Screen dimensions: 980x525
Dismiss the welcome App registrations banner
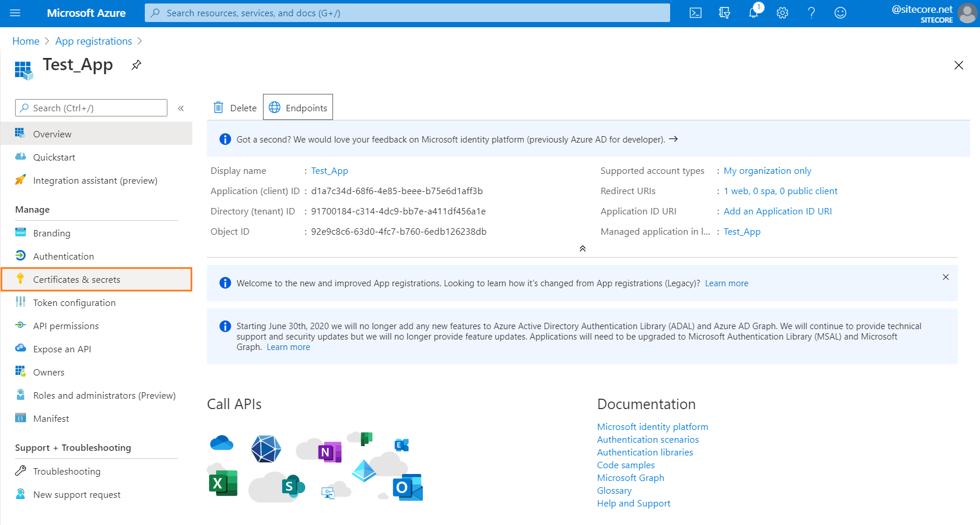tap(946, 277)
